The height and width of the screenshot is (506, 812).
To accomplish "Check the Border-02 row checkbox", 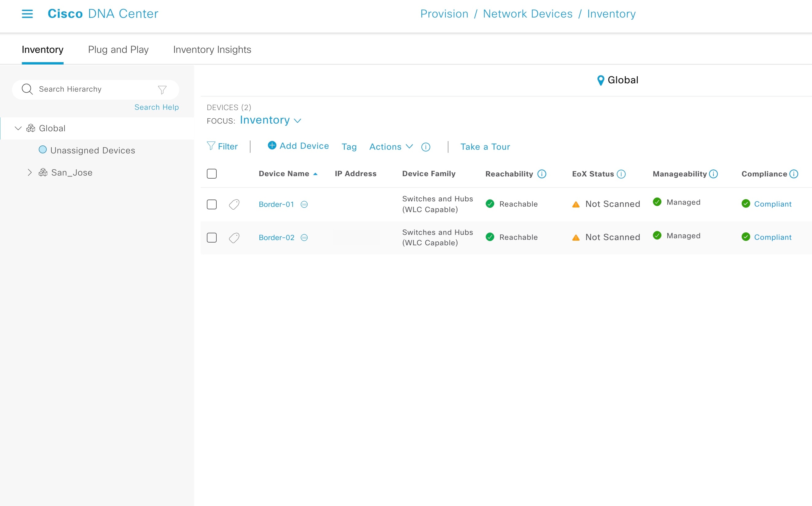I will (x=212, y=237).
